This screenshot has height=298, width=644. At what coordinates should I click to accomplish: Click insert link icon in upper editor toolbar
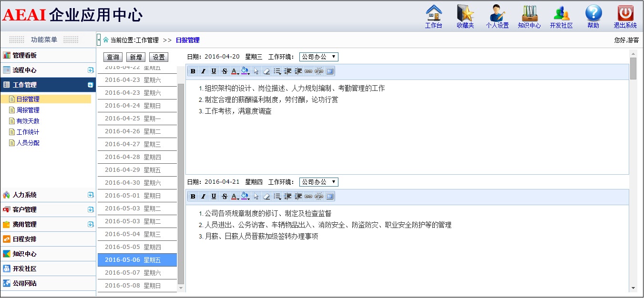pos(308,71)
